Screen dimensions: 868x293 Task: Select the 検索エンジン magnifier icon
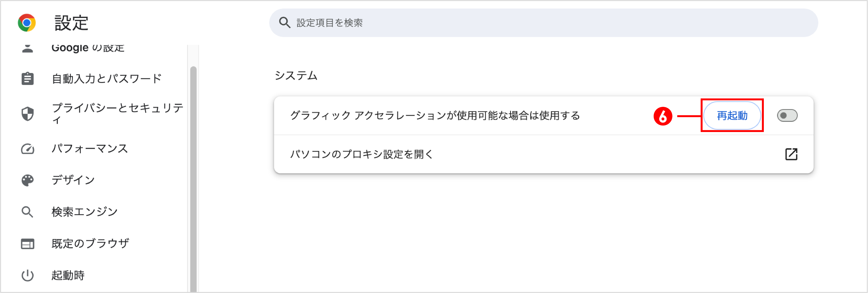[27, 212]
